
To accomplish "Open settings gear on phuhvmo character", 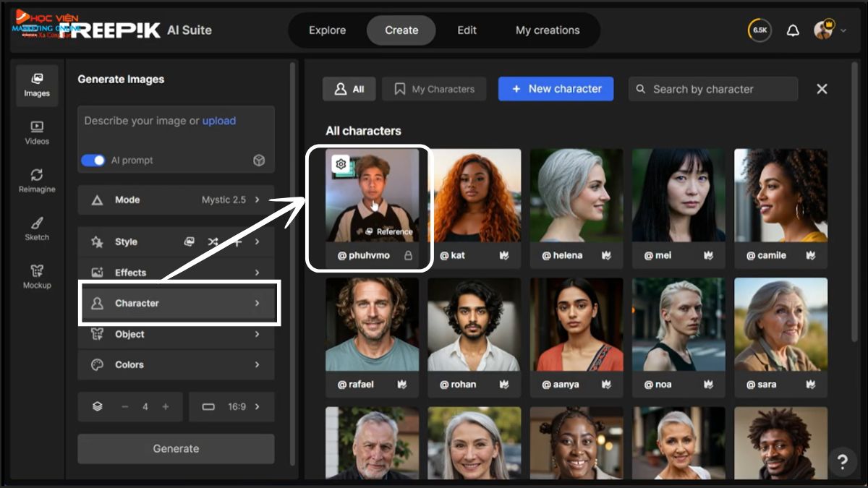I will click(x=341, y=165).
